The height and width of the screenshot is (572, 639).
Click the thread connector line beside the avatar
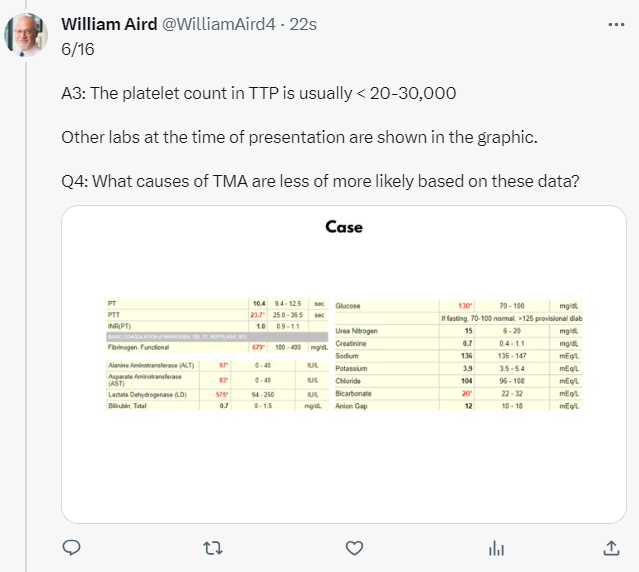coord(26,314)
